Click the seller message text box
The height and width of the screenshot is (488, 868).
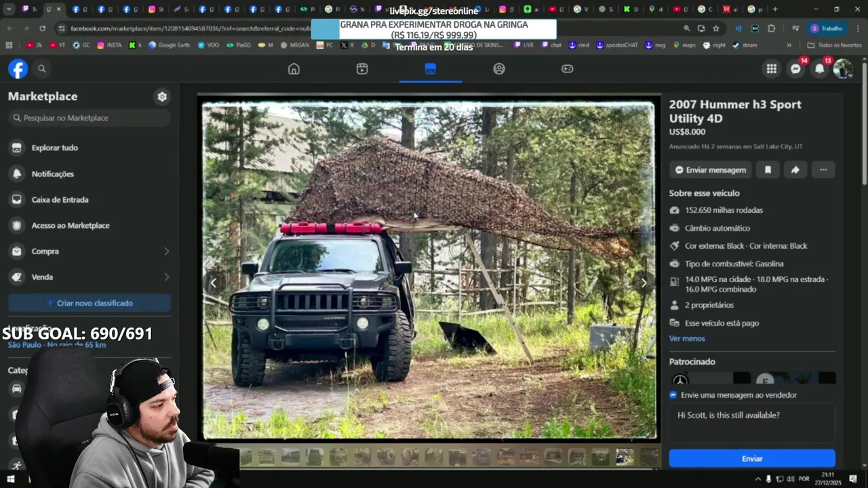pyautogui.click(x=752, y=423)
